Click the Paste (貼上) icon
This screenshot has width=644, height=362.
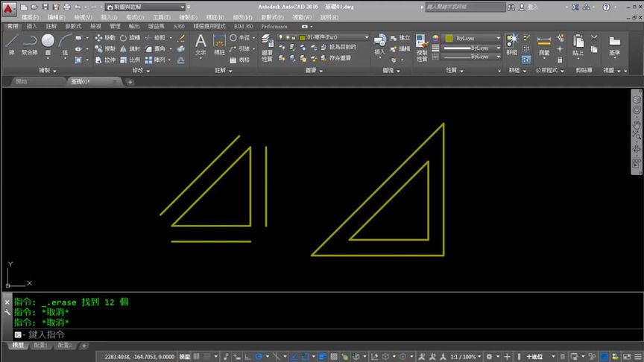(x=578, y=45)
